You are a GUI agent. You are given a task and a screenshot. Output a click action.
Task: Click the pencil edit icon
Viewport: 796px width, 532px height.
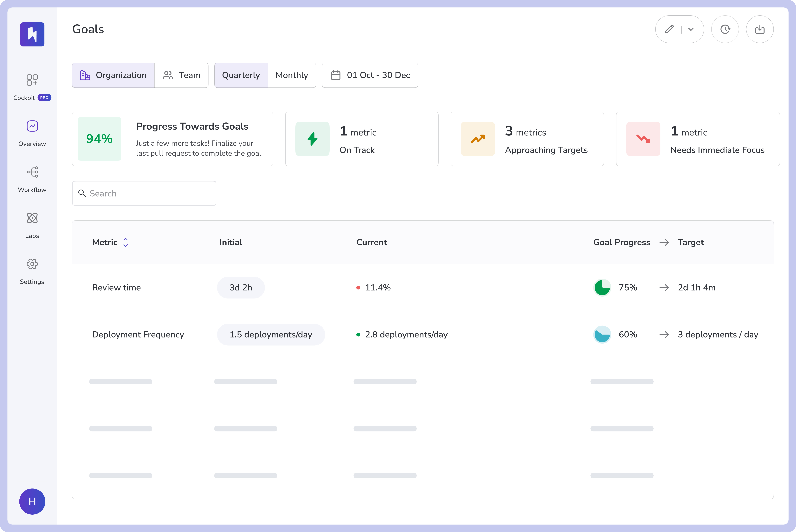point(669,29)
